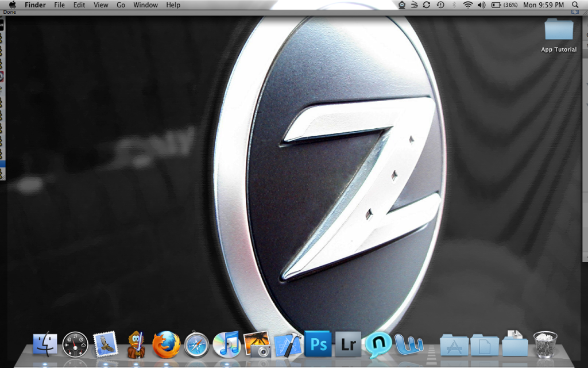Image resolution: width=588 pixels, height=368 pixels.
Task: Open the File menu
Action: click(59, 5)
